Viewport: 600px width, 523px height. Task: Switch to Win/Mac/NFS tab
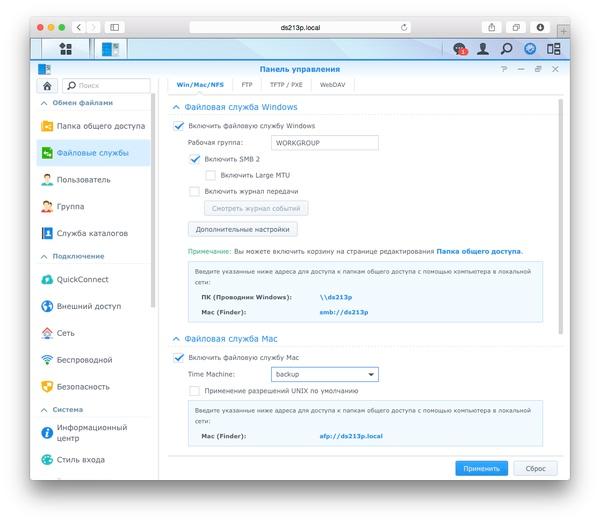[200, 85]
